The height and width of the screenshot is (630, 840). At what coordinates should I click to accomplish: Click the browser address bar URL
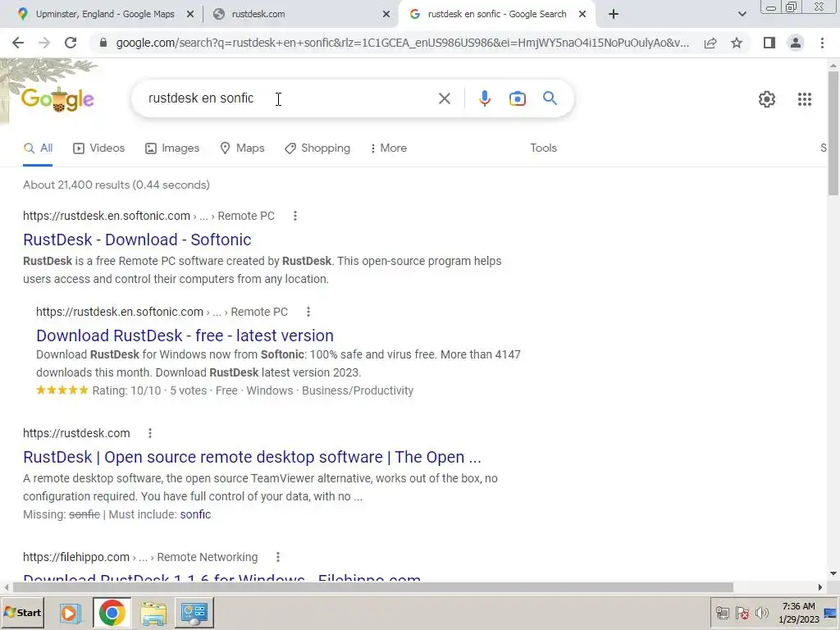point(402,43)
